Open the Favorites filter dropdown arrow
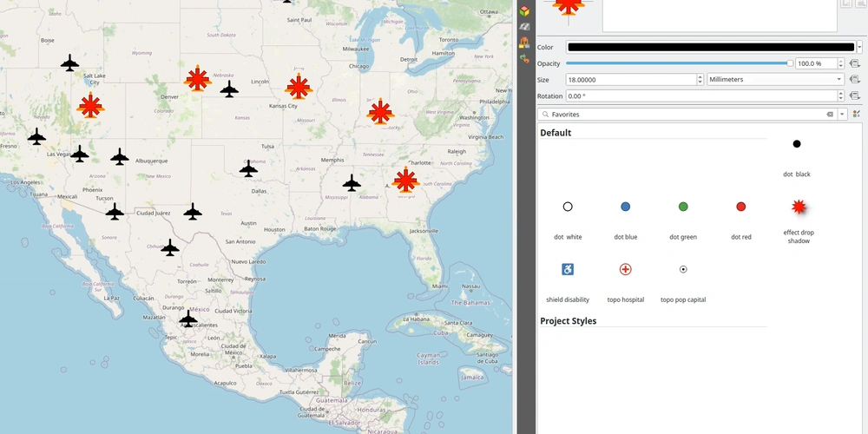The image size is (868, 434). 842,114
